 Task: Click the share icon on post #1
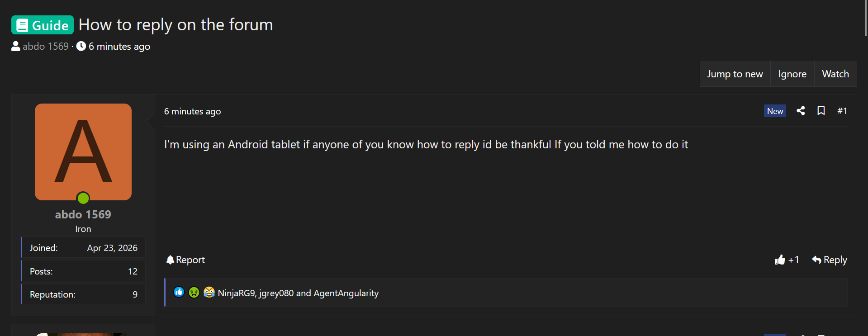pos(801,111)
